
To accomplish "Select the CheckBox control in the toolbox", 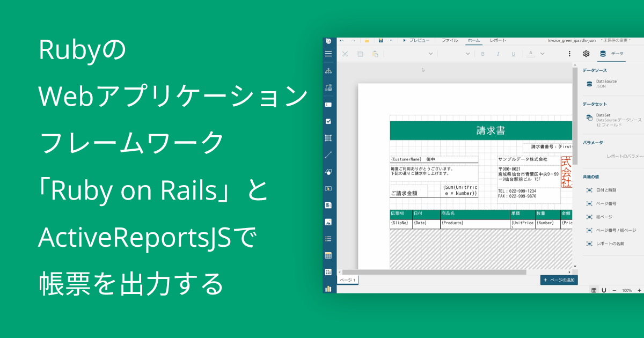I will pos(328,121).
